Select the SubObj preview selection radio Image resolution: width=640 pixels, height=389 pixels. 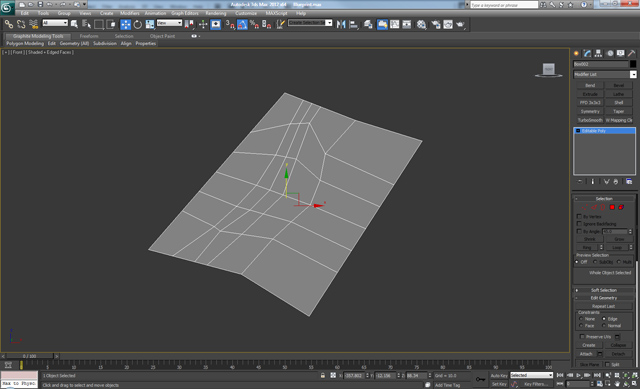click(595, 262)
